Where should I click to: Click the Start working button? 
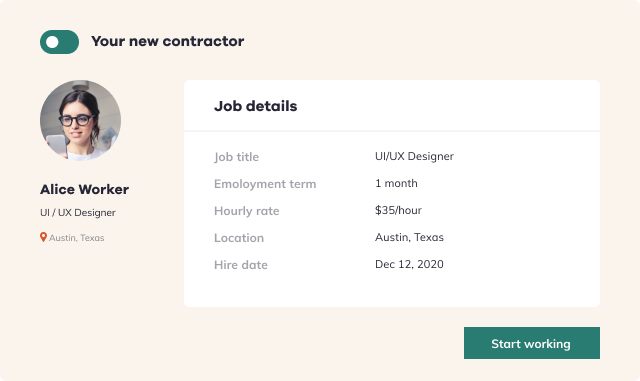531,343
